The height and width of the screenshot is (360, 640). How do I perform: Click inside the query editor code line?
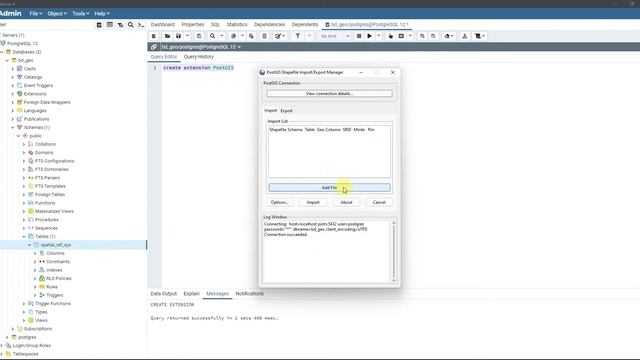(x=198, y=68)
